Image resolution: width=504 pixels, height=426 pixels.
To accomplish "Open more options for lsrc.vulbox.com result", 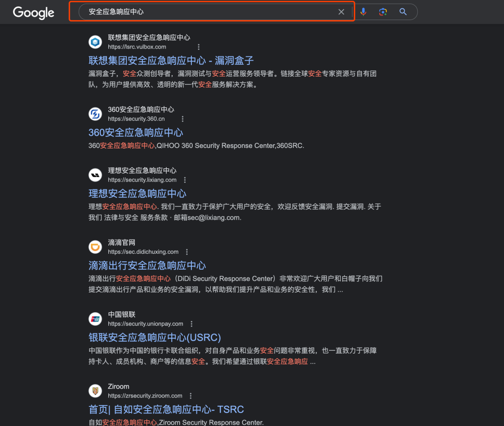I will pos(199,47).
